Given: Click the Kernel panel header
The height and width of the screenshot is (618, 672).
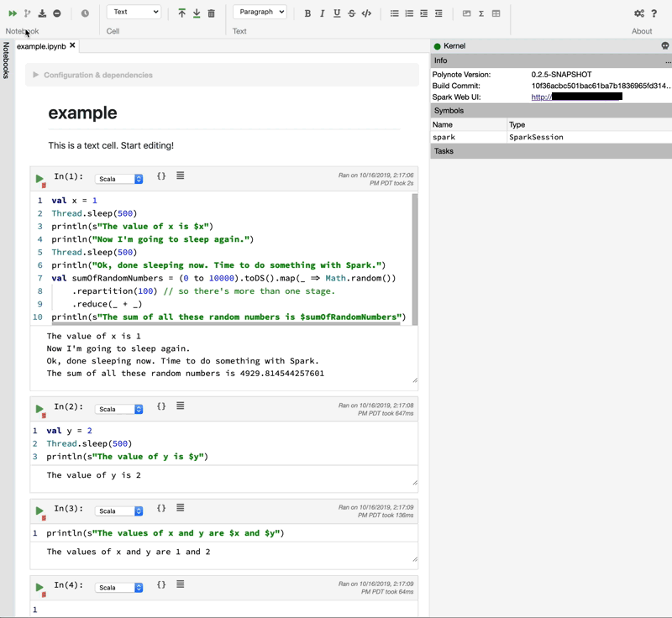Looking at the screenshot, I should pyautogui.click(x=551, y=46).
